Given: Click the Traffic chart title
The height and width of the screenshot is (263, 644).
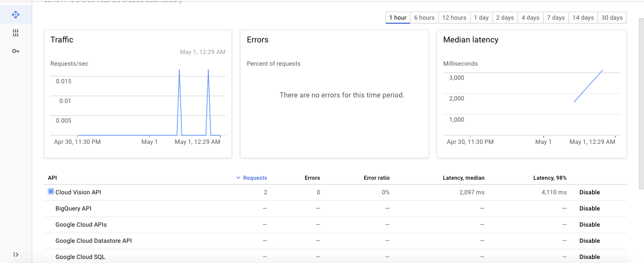Looking at the screenshot, I should point(62,40).
